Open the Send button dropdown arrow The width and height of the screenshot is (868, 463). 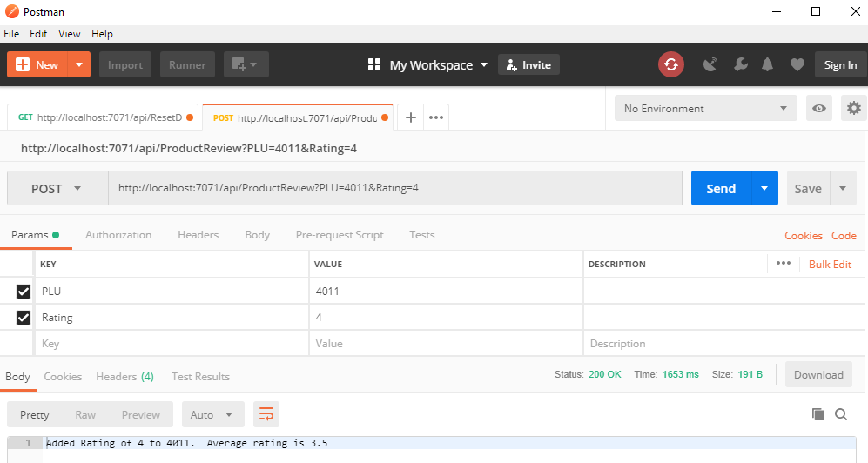764,188
